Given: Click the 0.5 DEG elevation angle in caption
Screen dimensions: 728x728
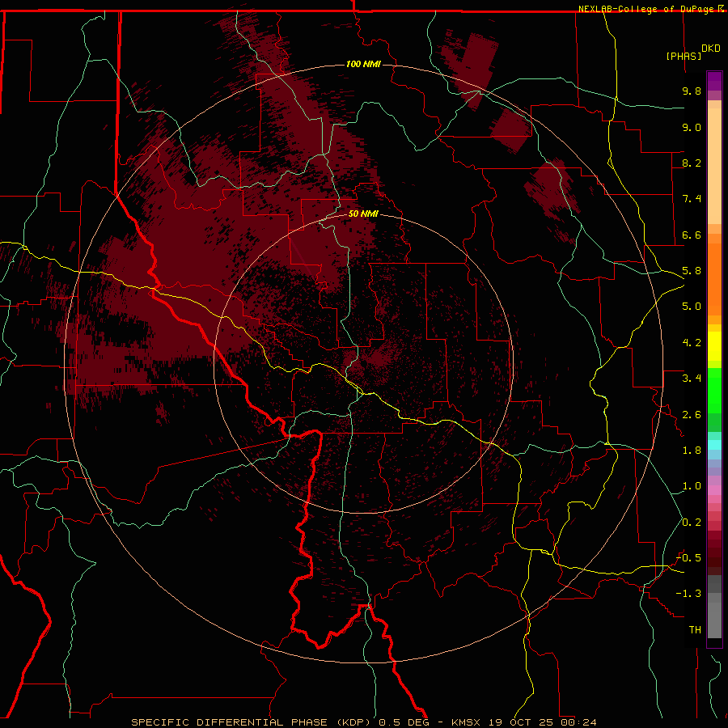Looking at the screenshot, I should pos(403,722).
